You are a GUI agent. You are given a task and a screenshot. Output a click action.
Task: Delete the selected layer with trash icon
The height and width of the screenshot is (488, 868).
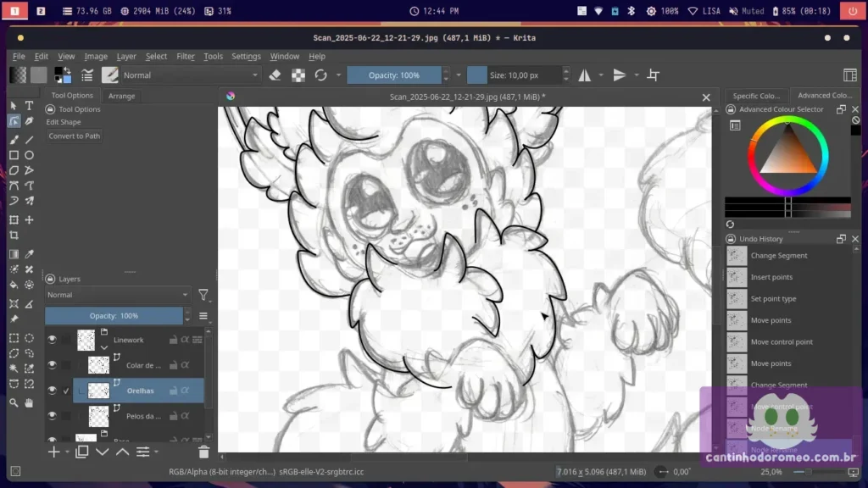click(203, 452)
